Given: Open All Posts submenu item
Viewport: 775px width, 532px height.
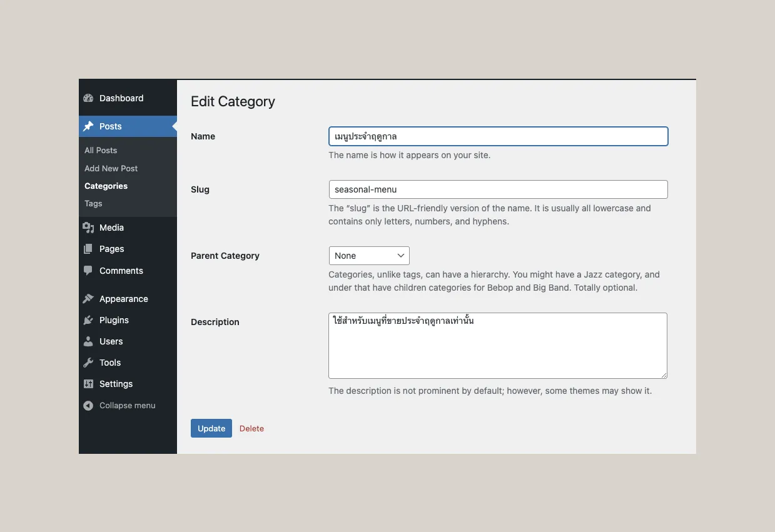Looking at the screenshot, I should 101,150.
